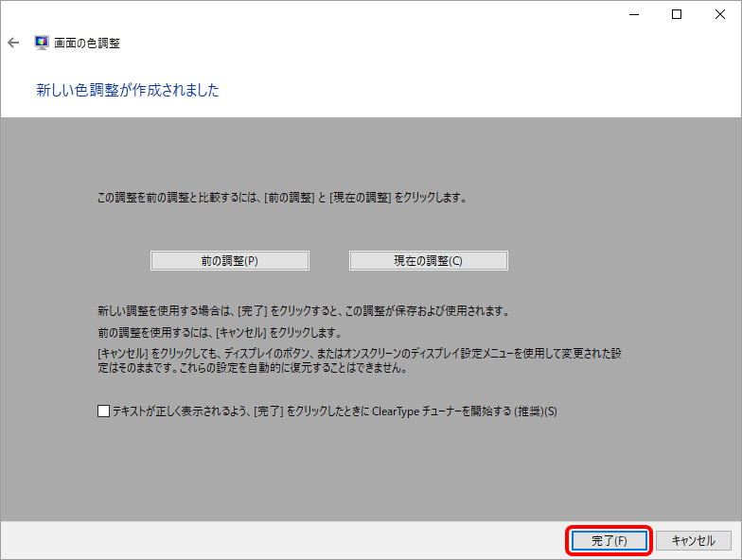Click the monitor icon beside 画面の色調整
This screenshot has width=742, height=560.
click(42, 43)
